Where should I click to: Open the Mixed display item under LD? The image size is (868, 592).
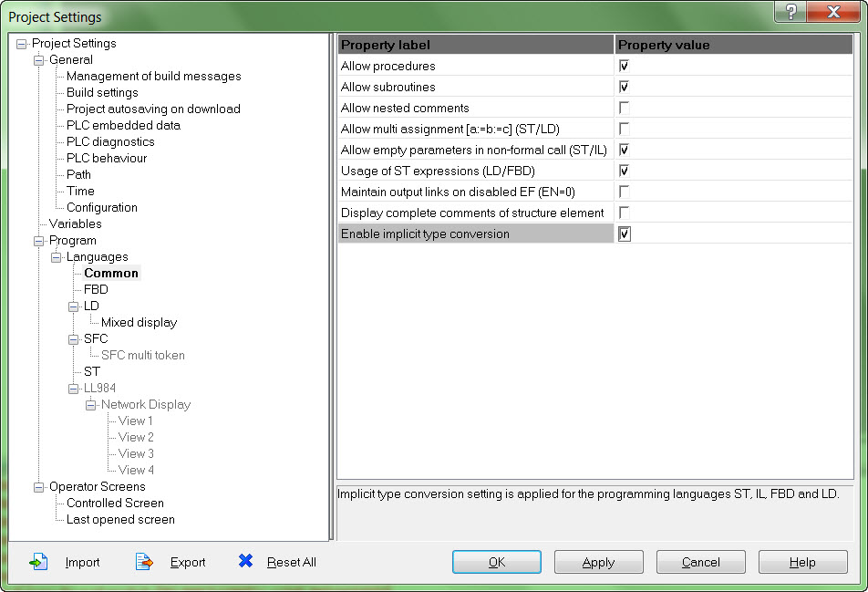139,322
